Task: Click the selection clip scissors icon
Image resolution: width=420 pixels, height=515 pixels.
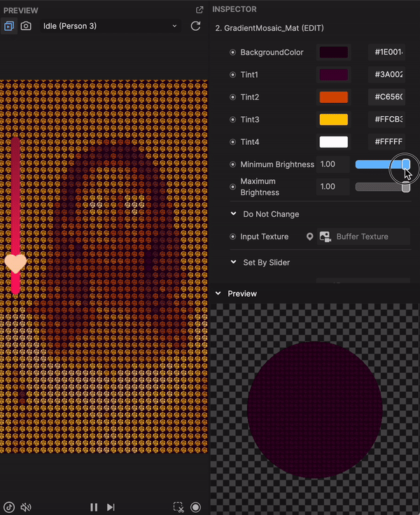Action: pos(178,507)
